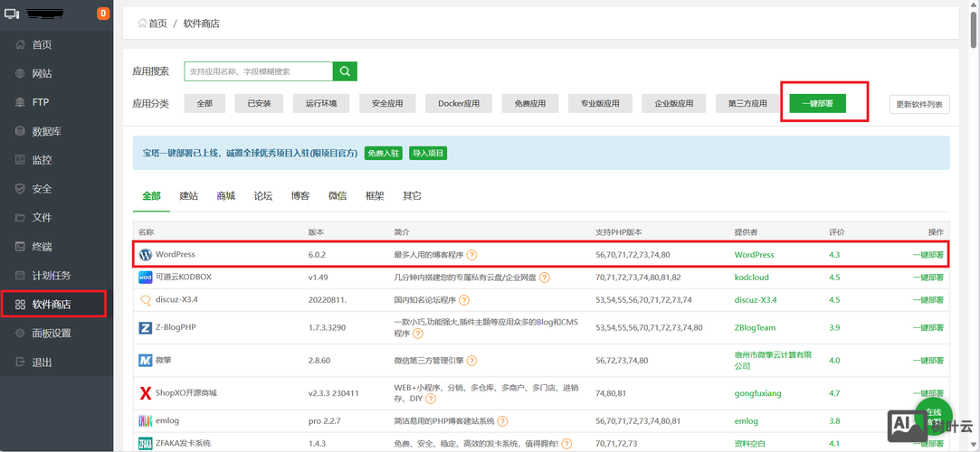Screen dimensions: 980x452
Task: Click the Z-BlogPHP logo icon
Action: 146,328
